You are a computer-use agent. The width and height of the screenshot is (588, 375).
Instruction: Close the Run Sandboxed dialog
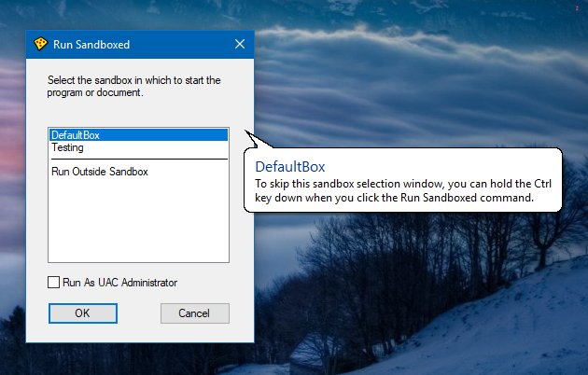point(240,44)
